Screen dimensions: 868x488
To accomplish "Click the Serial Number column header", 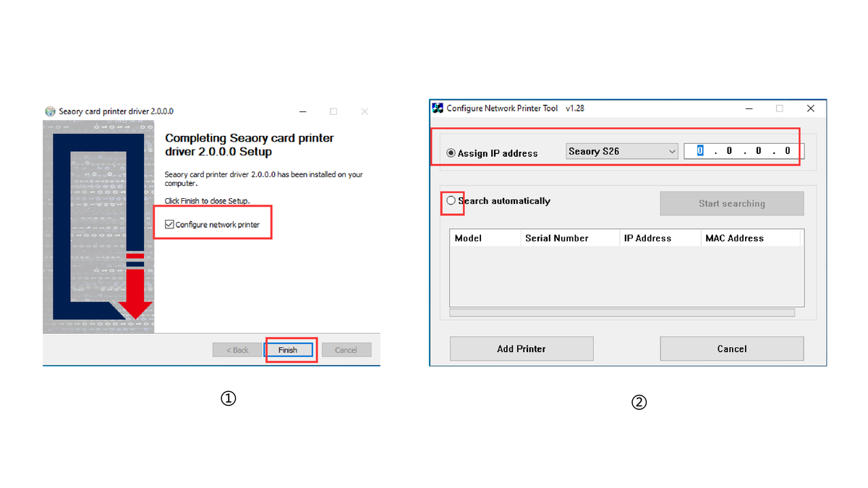I will click(x=570, y=238).
